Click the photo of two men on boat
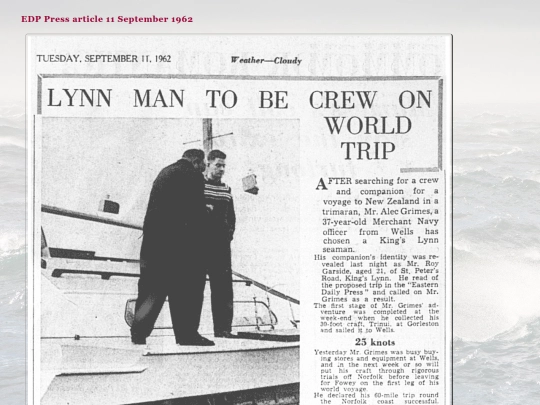 tap(170, 261)
